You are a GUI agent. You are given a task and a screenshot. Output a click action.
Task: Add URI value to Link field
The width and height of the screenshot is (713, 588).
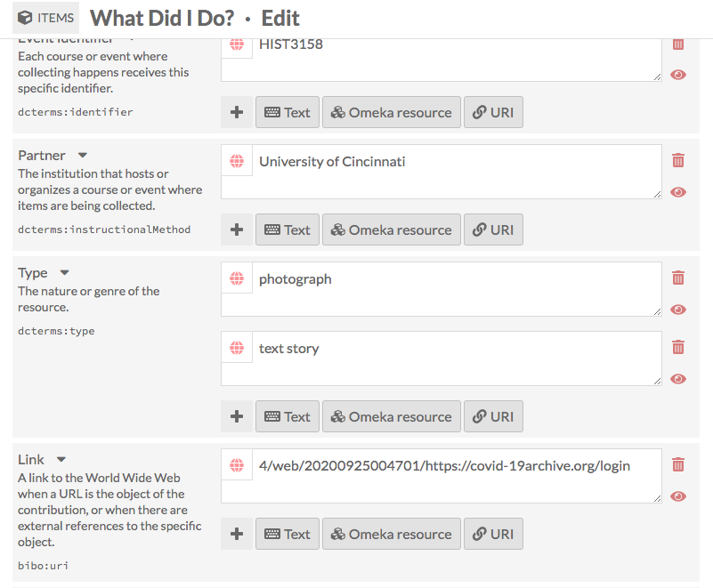pyautogui.click(x=493, y=534)
